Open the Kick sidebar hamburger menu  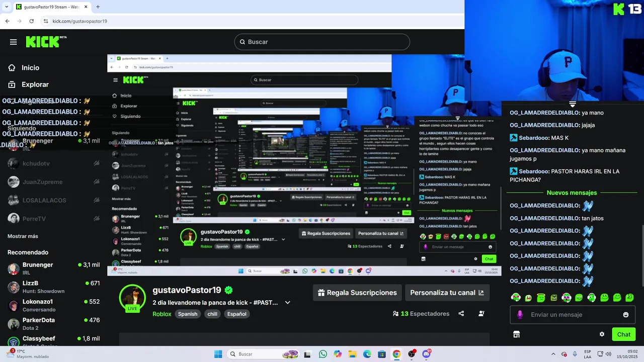pyautogui.click(x=14, y=42)
